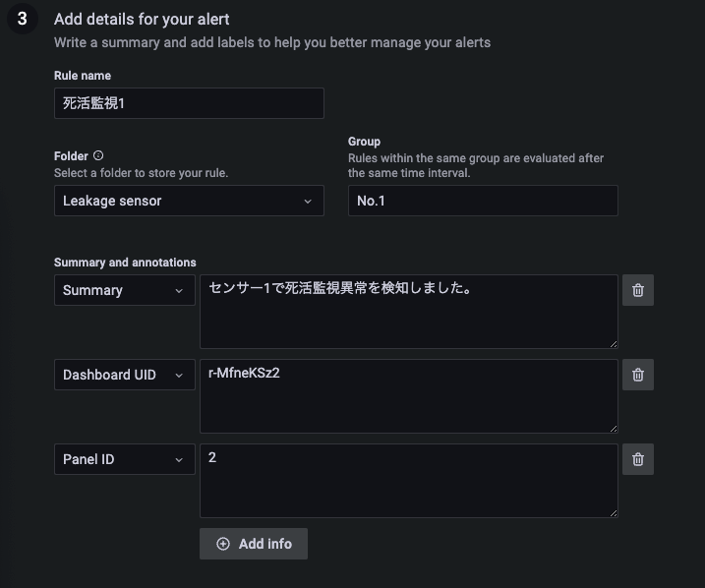Show the Folder info tooltip icon
This screenshot has width=705, height=588.
tap(98, 156)
